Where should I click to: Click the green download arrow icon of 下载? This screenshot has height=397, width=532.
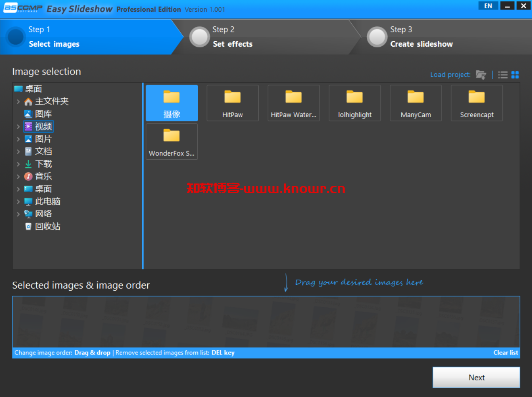point(28,164)
